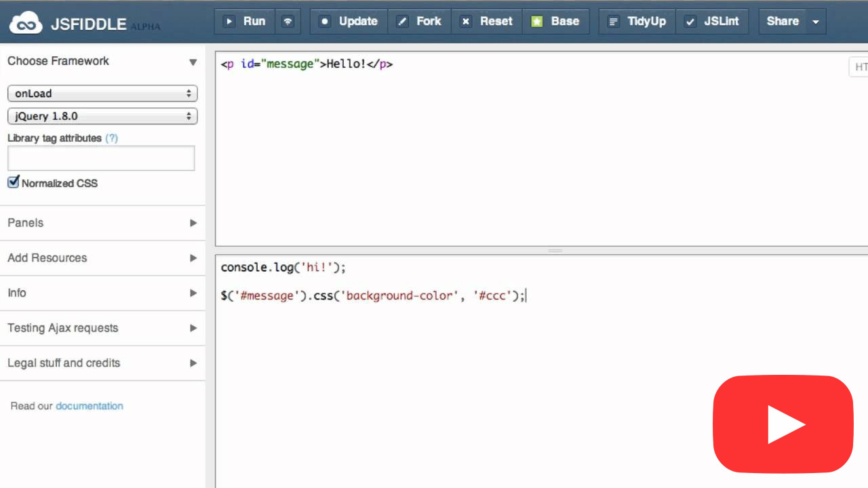Open the onLoad dropdown selector

(102, 94)
